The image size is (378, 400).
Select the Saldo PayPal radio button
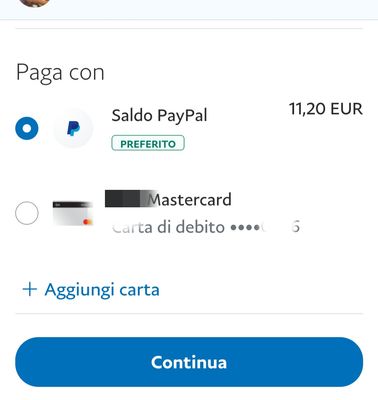27,128
